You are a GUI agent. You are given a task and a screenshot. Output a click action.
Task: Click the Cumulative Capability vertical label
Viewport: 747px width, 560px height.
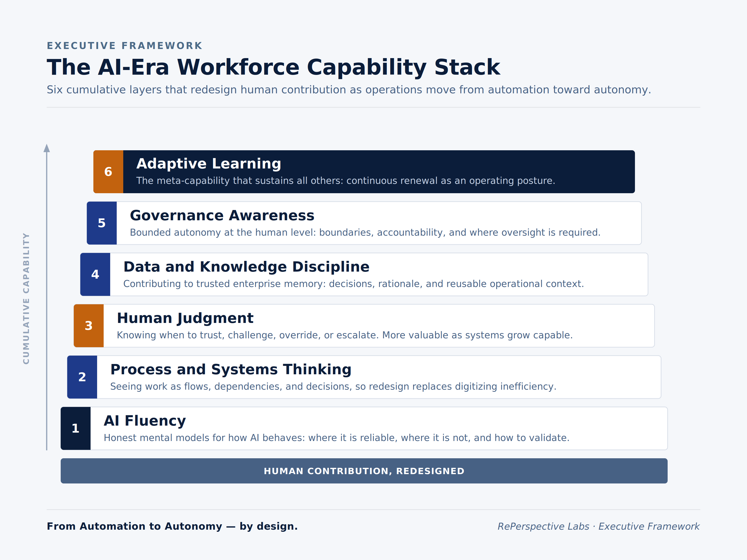click(x=26, y=299)
